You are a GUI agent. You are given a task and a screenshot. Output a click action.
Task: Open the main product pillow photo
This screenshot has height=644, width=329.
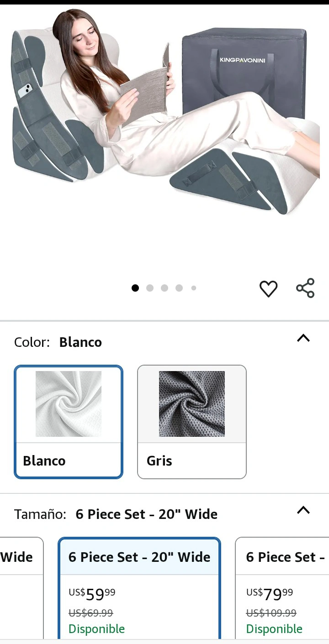click(164, 114)
